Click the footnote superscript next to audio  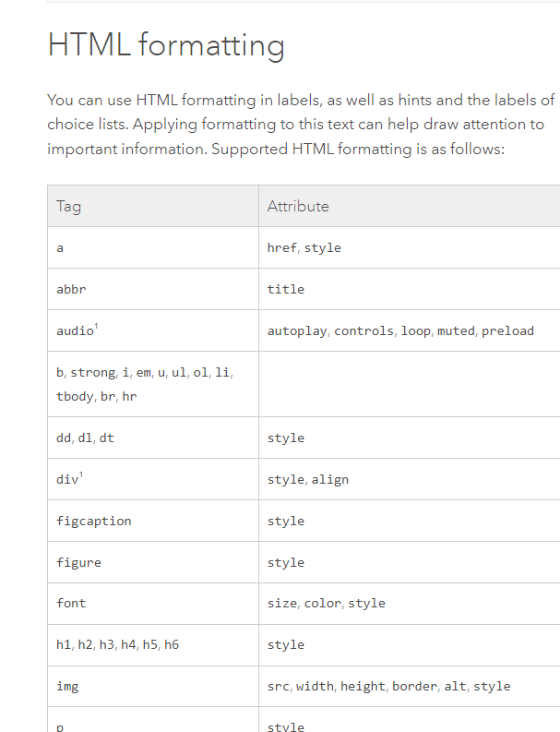[98, 326]
